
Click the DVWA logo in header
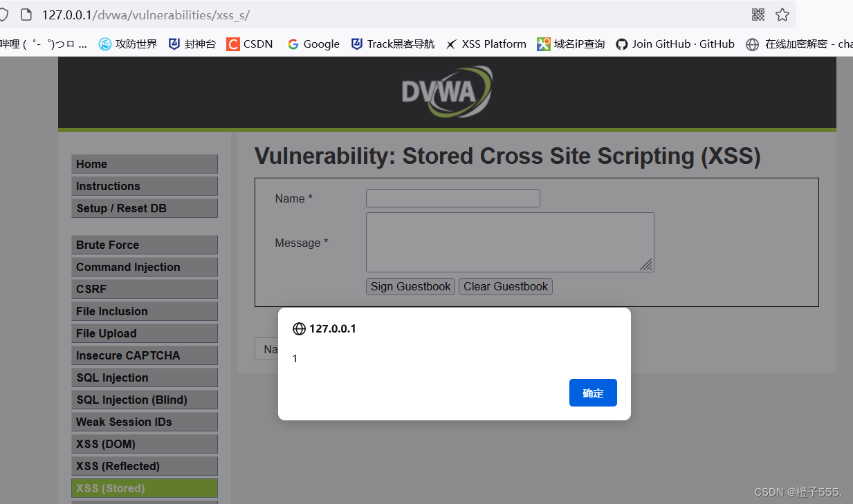(447, 91)
